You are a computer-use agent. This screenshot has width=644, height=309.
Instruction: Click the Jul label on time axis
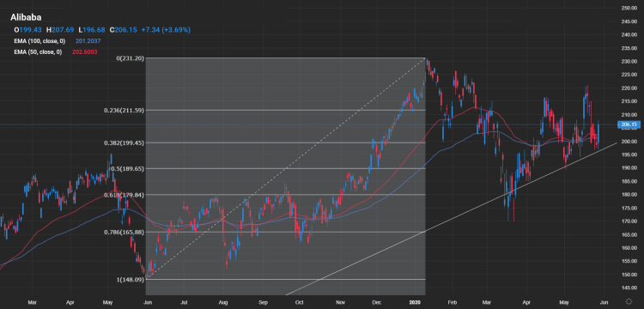click(x=185, y=302)
